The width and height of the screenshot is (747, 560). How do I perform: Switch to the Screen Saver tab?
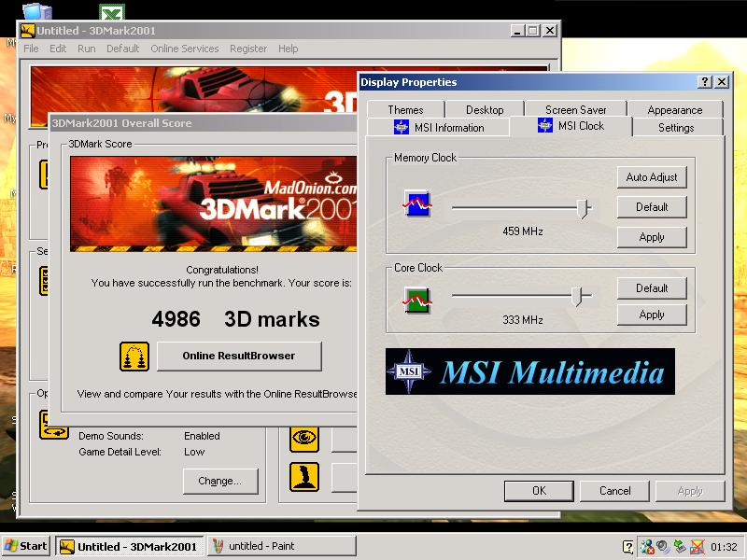point(575,110)
